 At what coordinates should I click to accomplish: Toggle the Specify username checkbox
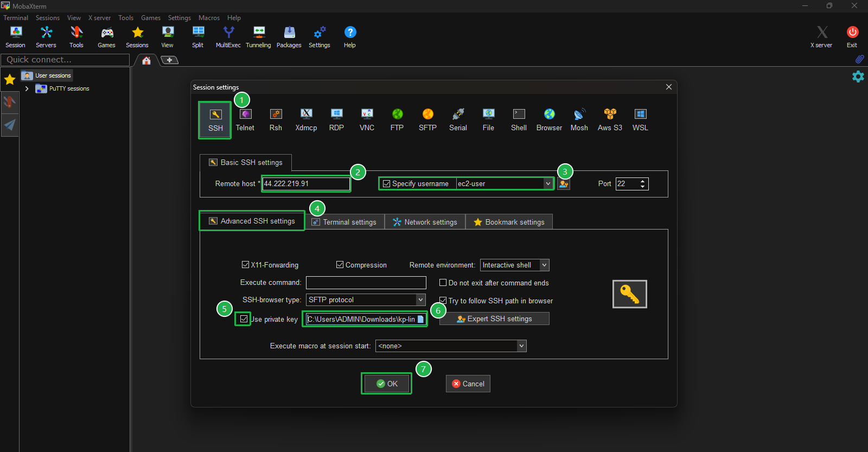(x=386, y=183)
